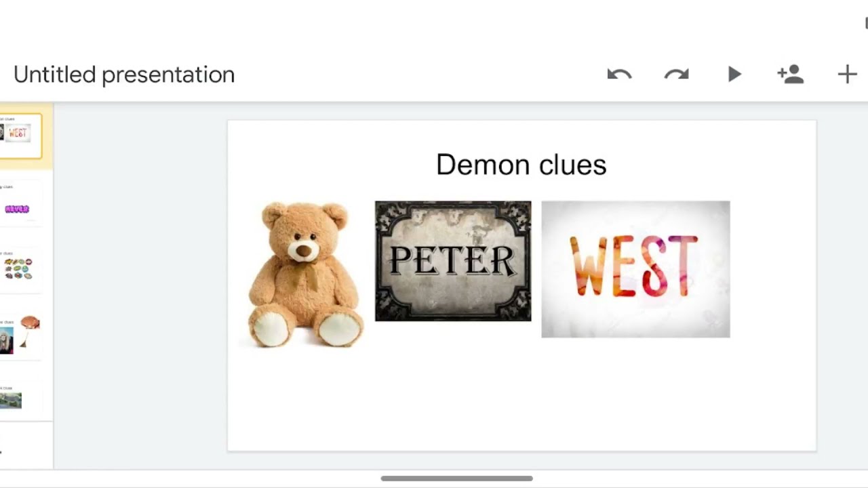Screen dimensions: 868x488
Task: Select the watercolor WEST image
Action: (635, 269)
